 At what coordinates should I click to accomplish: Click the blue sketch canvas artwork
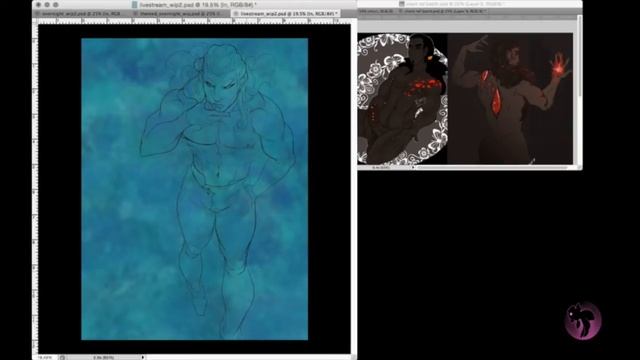[194, 189]
